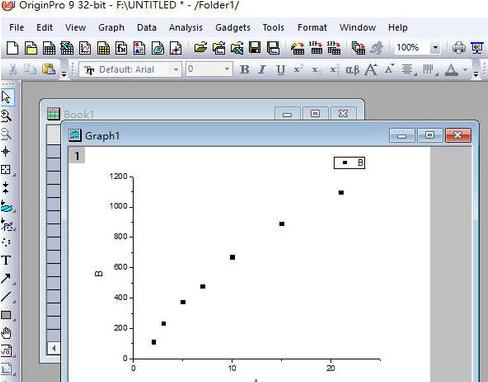Viewport: 488px width, 382px height.
Task: Toggle Underline formatting
Action: (x=280, y=69)
